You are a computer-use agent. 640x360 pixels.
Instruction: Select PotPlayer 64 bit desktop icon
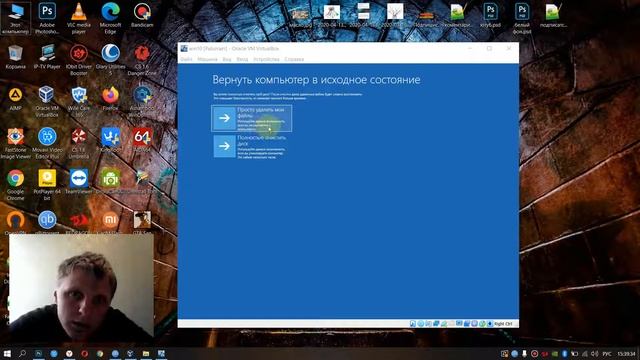[47, 185]
